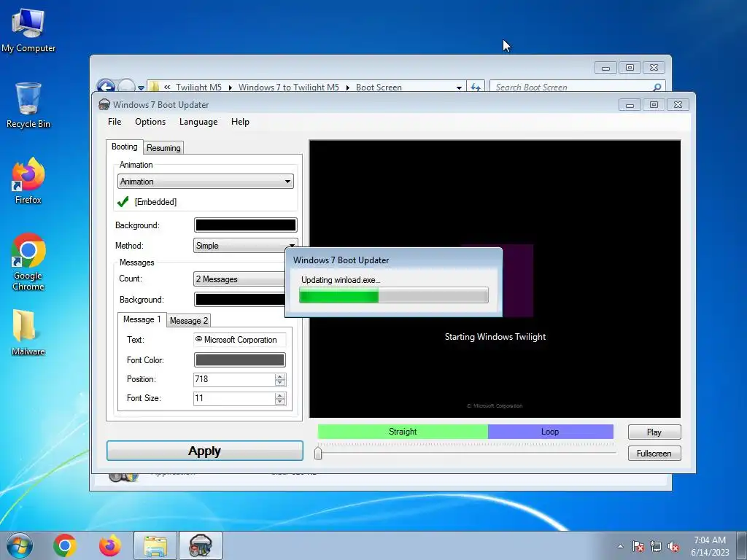Click the green Straight segment

[x=403, y=432]
